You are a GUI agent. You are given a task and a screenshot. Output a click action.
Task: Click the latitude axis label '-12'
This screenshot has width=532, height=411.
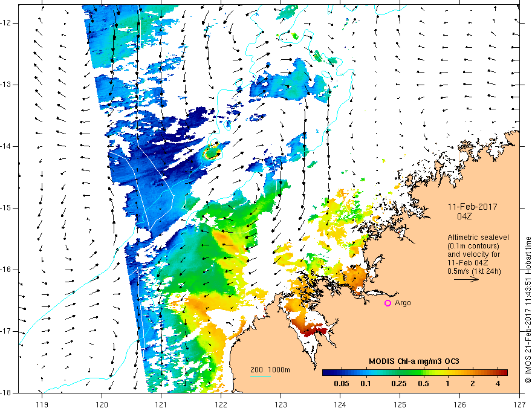(7, 23)
